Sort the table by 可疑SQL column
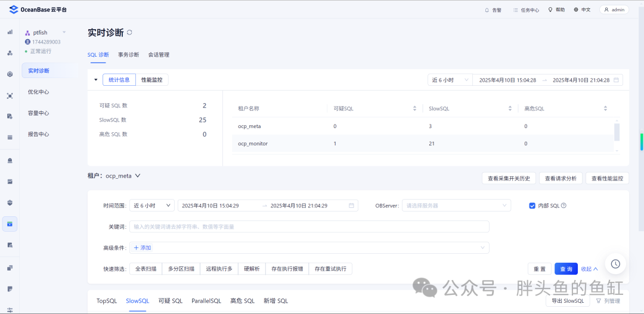644x314 pixels. tap(414, 109)
